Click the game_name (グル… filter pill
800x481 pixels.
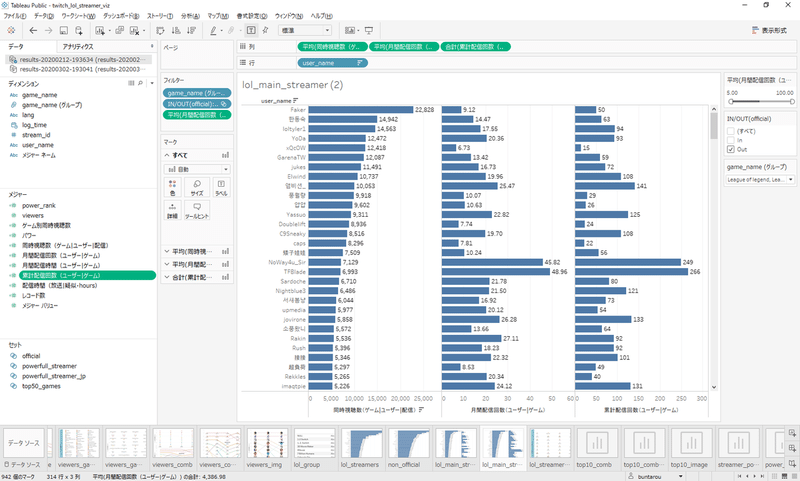[x=197, y=93]
